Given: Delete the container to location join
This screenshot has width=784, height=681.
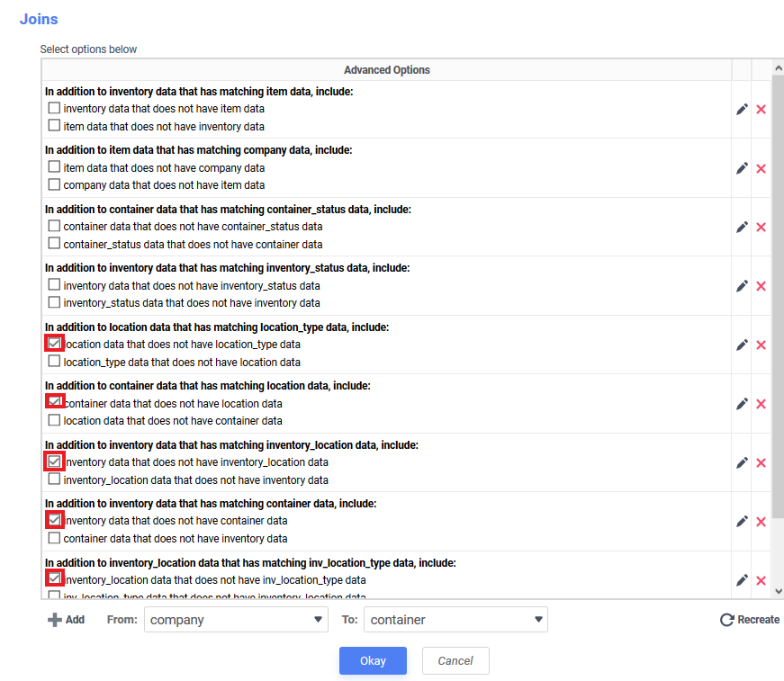Looking at the screenshot, I should tap(761, 404).
